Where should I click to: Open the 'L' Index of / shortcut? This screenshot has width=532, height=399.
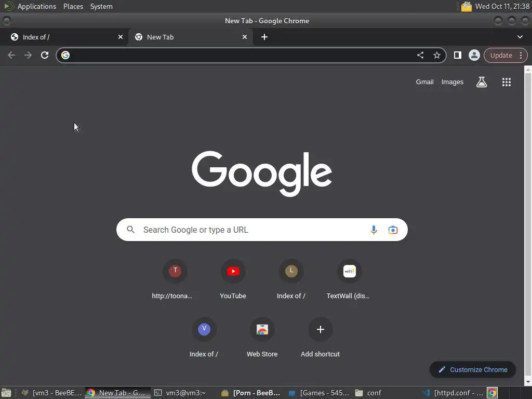pos(291,280)
